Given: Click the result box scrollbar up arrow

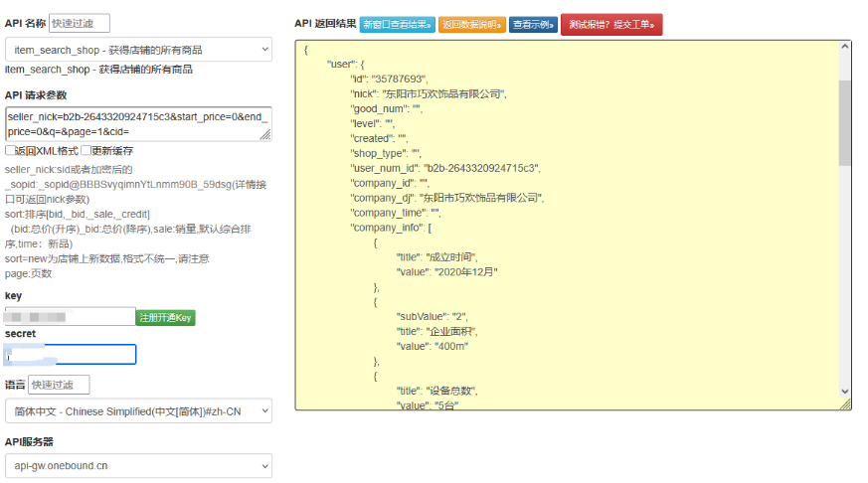Looking at the screenshot, I should [x=845, y=47].
